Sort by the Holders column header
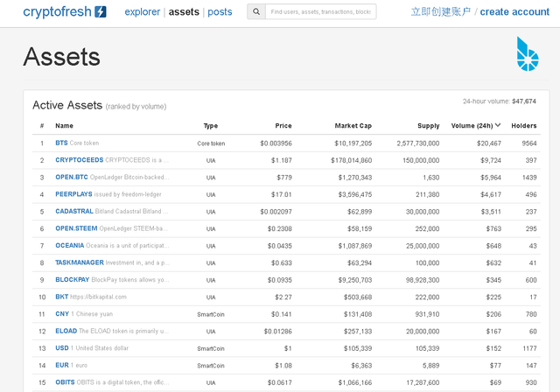This screenshot has height=392, width=560. (524, 126)
